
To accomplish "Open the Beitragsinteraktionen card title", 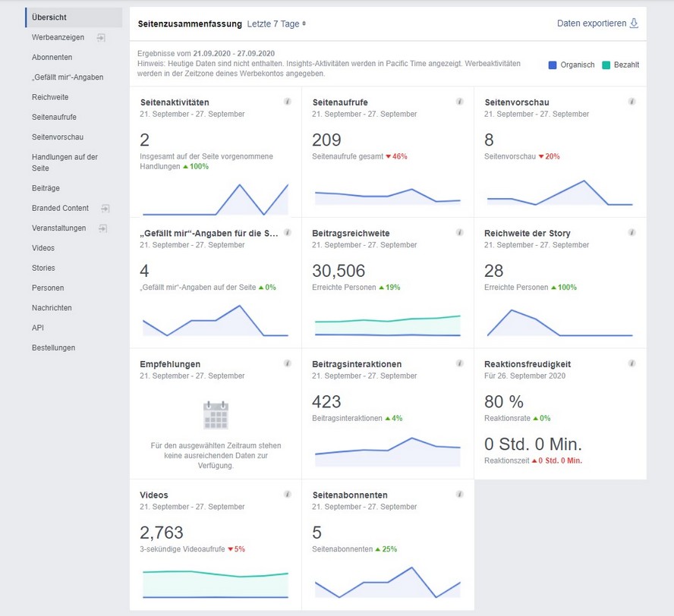I will [357, 364].
